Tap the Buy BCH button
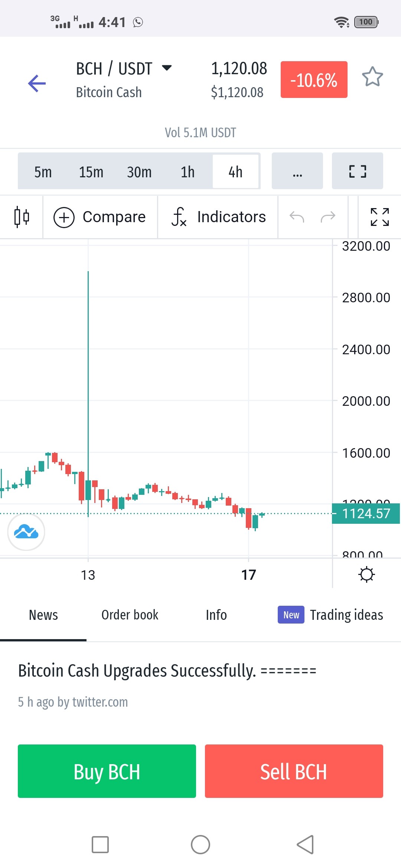The width and height of the screenshot is (401, 868). click(x=107, y=771)
